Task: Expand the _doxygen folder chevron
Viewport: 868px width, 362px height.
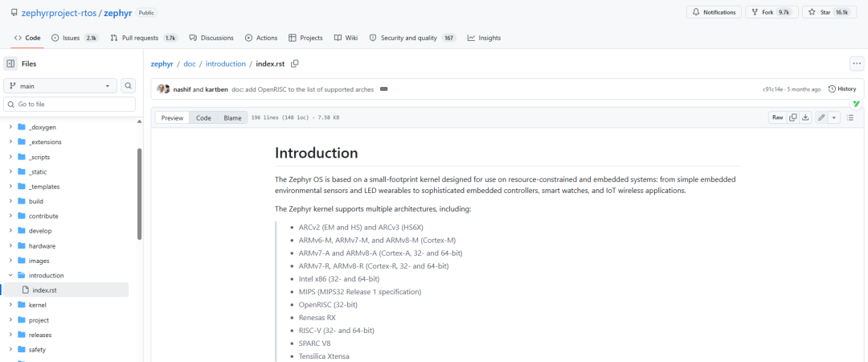Action: 10,127
